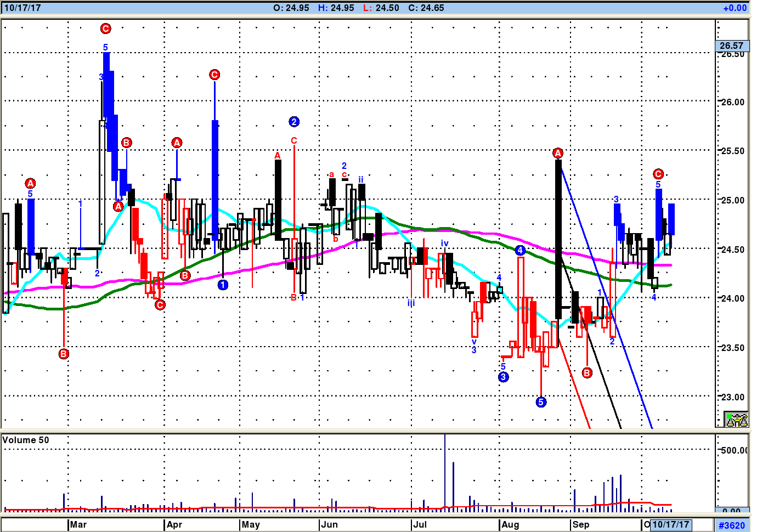The width and height of the screenshot is (768, 532).
Task: Click the 10/17/17 date in the header bar
Action: coord(22,8)
